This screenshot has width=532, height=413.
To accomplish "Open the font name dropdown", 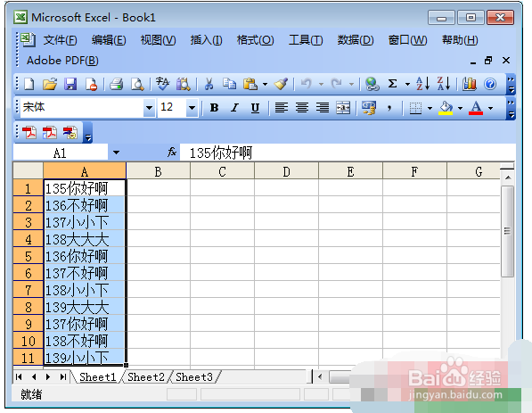I will pos(149,108).
